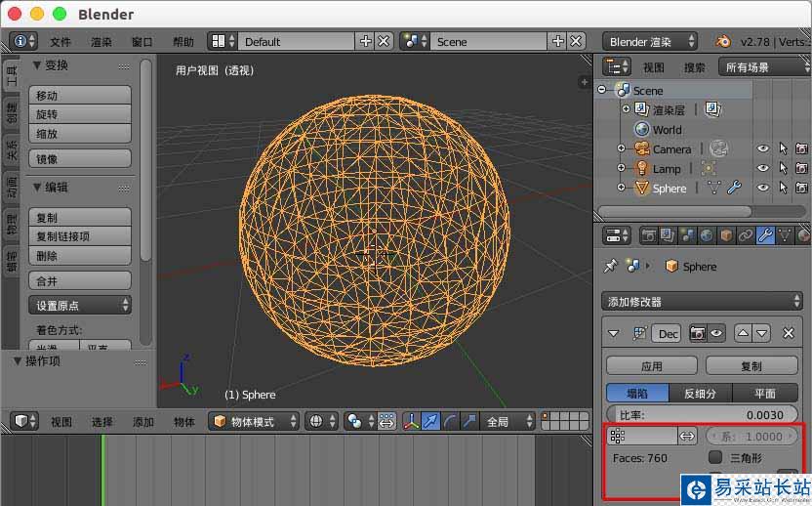Open the 设置原点 dropdown

tap(80, 306)
